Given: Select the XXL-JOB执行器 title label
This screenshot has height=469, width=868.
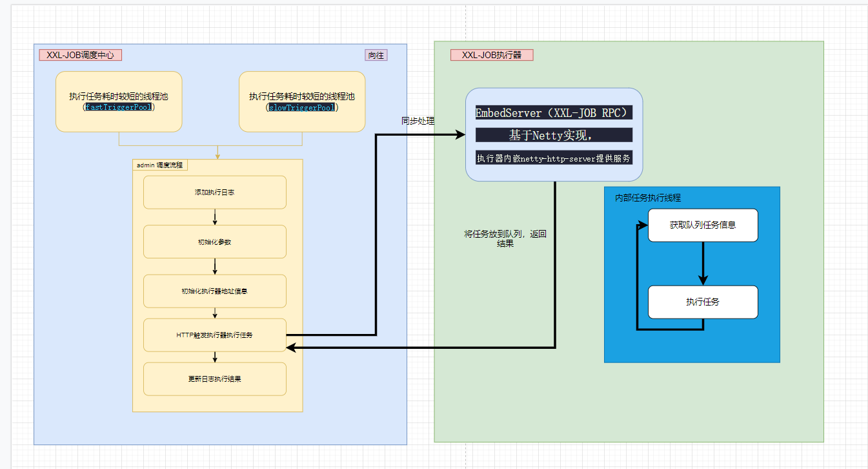Looking at the screenshot, I should 492,56.
